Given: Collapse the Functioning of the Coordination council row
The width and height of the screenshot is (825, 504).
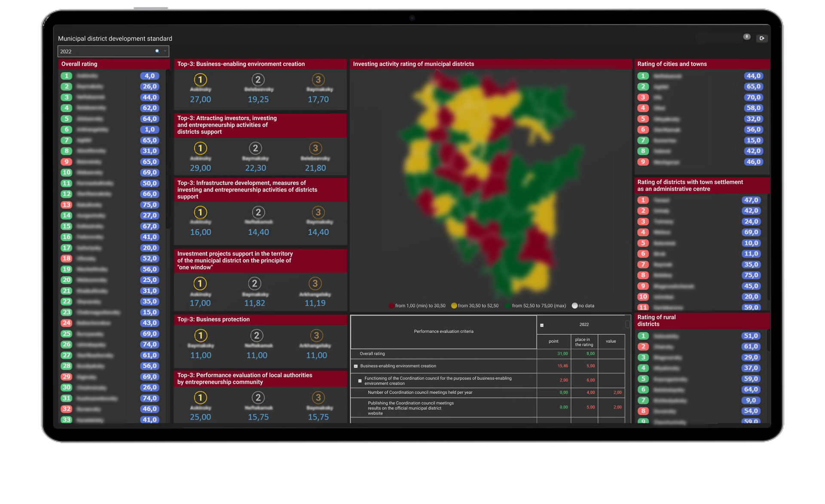Looking at the screenshot, I should click(x=360, y=381).
